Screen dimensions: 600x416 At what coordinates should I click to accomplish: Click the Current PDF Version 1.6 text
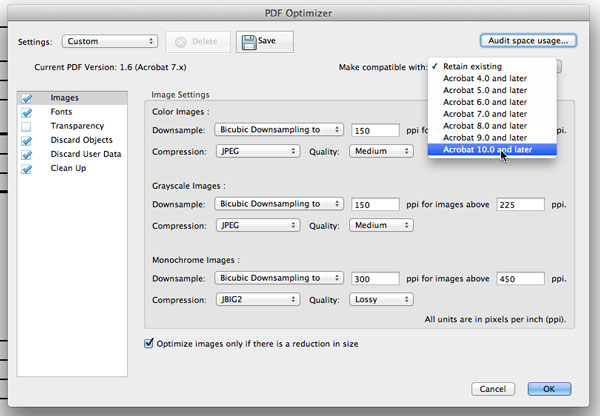tap(110, 67)
